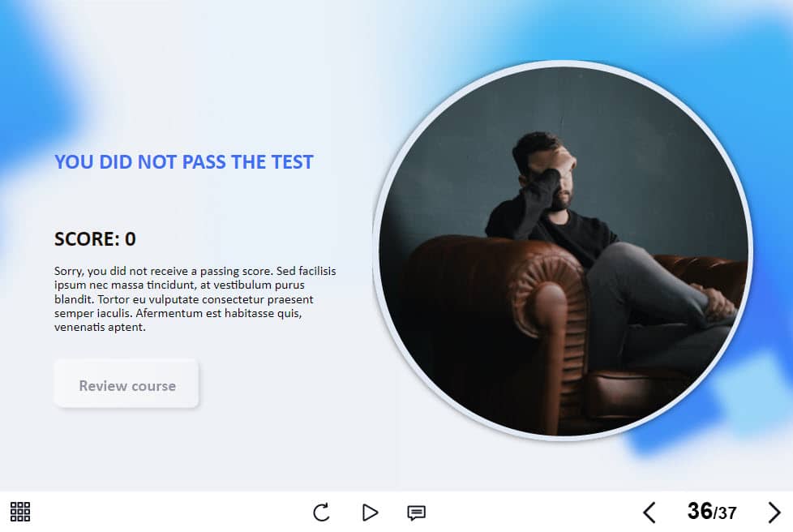Viewport: 793px width, 532px height.
Task: Advance to next slide with right chevron
Action: tap(774, 513)
